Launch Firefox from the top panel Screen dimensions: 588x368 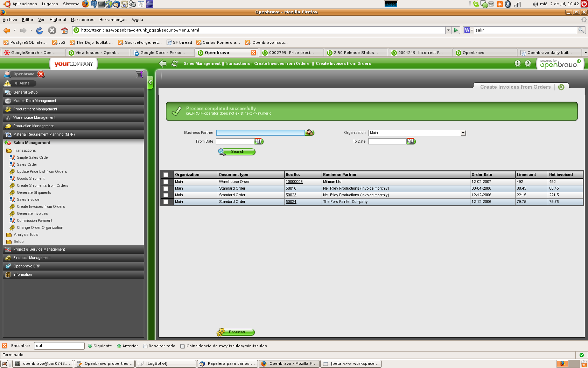pyautogui.click(x=85, y=4)
